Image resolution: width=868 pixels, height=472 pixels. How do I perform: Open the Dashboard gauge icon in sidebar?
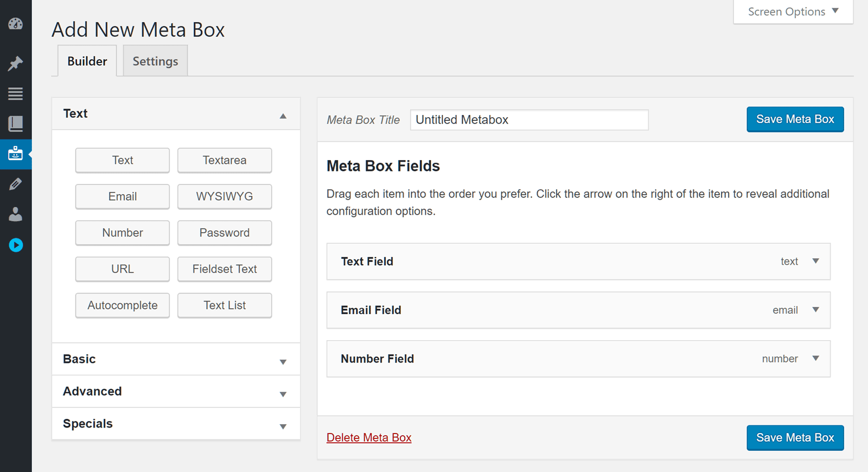pyautogui.click(x=15, y=24)
